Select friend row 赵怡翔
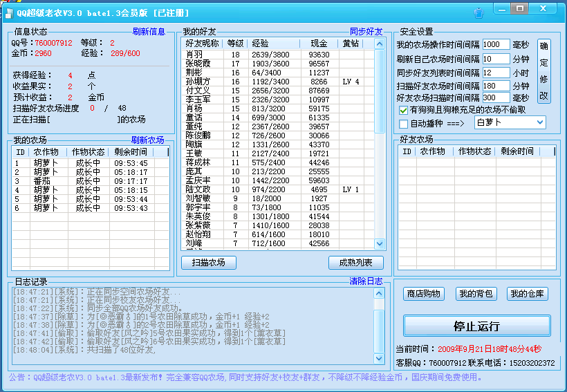Screen dimensions: 567x392 [x=278, y=234]
